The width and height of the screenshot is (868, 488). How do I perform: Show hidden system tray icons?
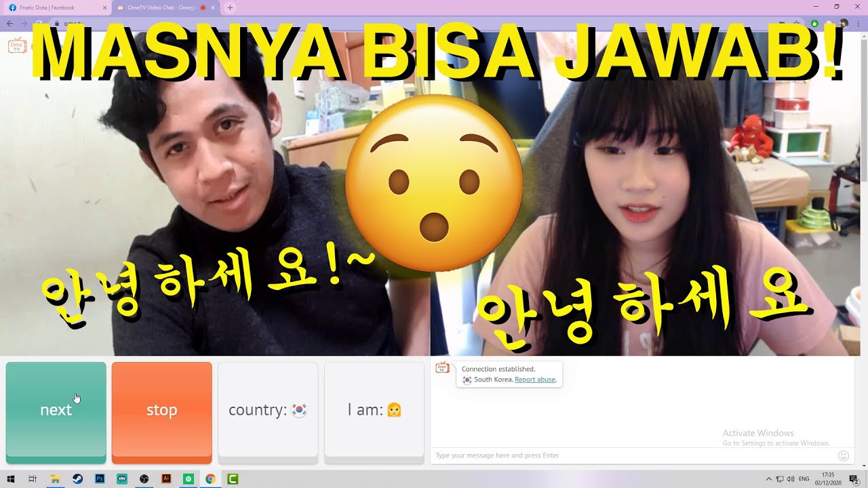[x=769, y=479]
